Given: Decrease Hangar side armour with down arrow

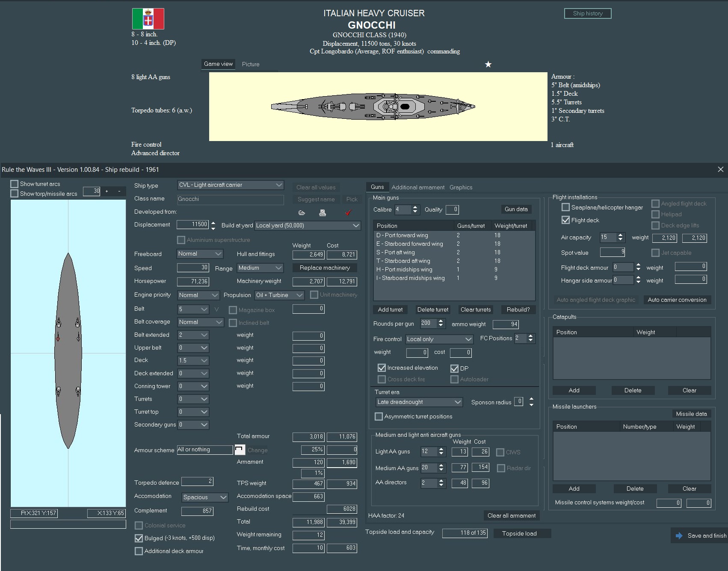Looking at the screenshot, I should [x=638, y=282].
